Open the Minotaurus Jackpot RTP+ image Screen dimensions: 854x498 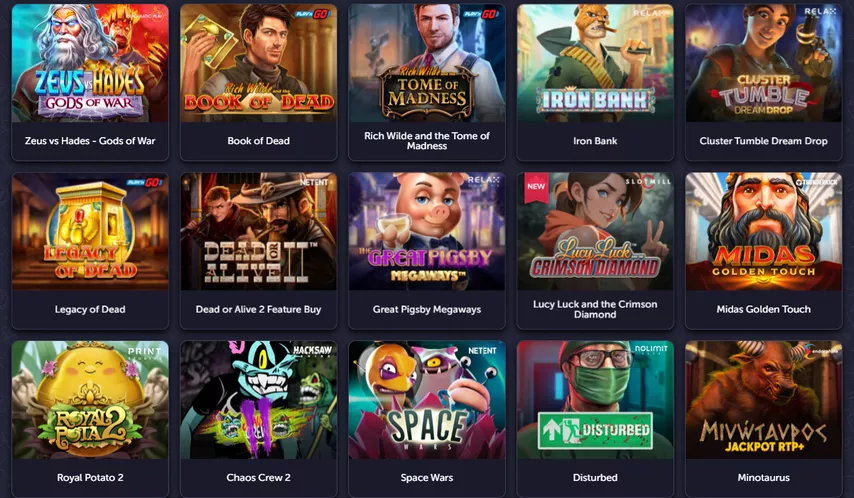[x=763, y=399]
